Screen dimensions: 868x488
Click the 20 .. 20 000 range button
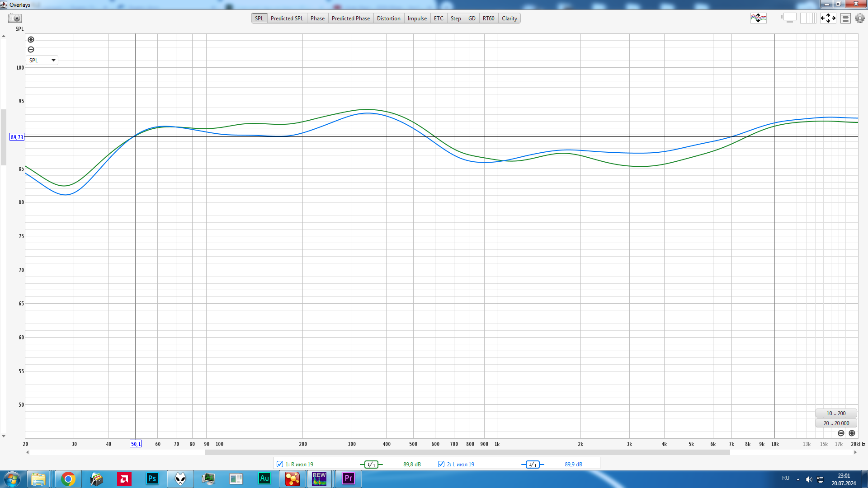coord(836,423)
